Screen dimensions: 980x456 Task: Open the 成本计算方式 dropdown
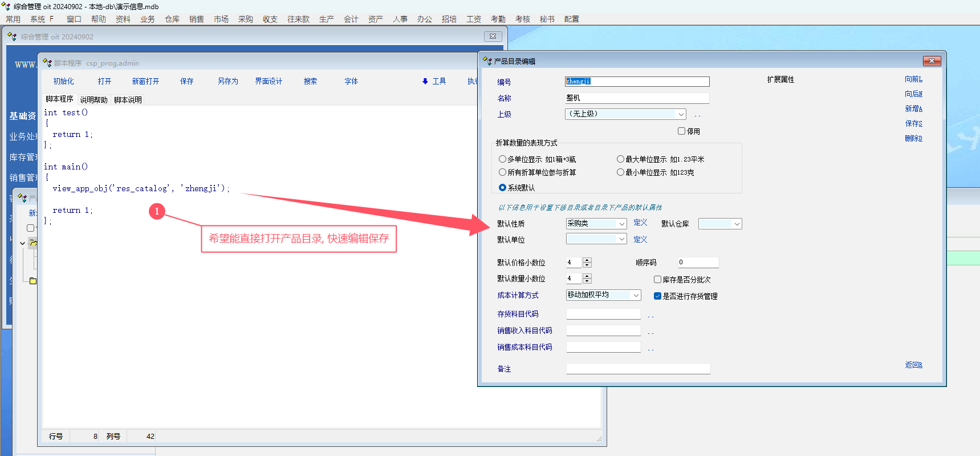click(636, 295)
